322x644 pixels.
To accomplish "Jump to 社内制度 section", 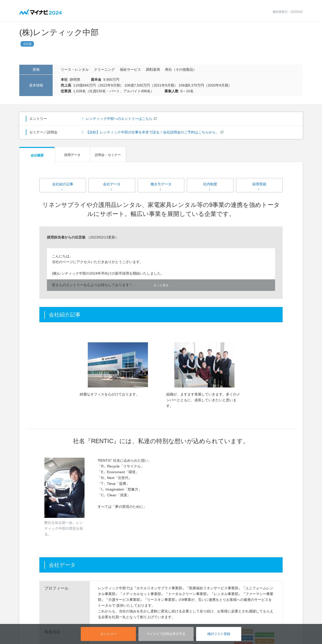I will pos(210,185).
